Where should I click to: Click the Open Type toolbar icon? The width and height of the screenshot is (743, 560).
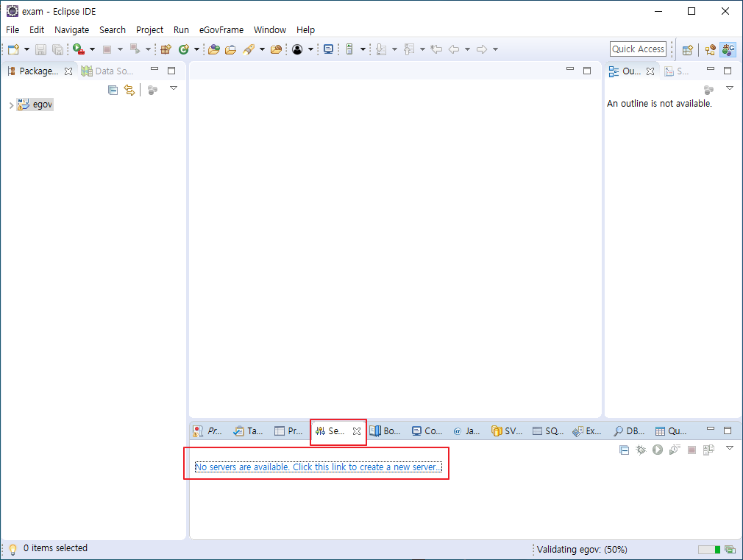click(214, 49)
